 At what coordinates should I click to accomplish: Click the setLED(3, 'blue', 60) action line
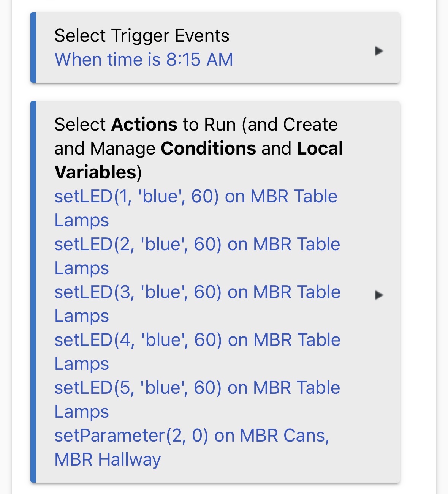point(197,292)
